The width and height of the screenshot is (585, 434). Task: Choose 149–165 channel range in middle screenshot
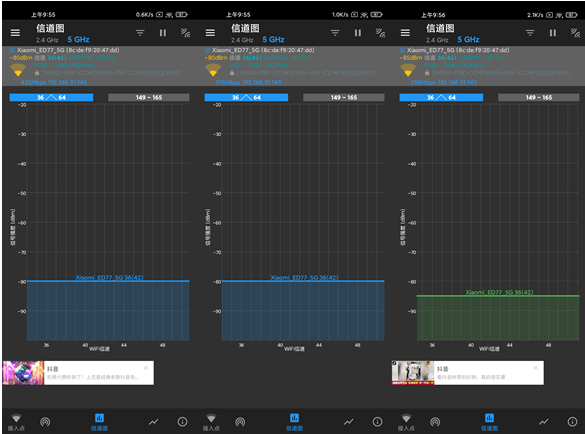point(344,97)
